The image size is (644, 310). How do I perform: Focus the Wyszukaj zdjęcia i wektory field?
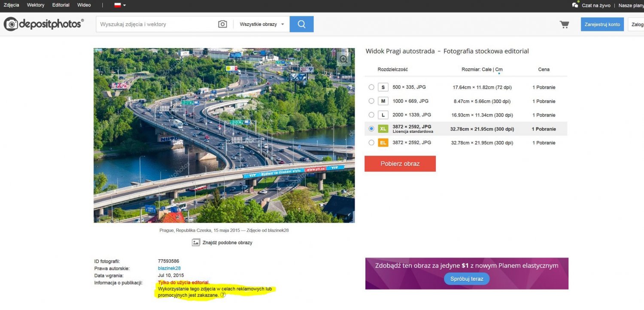[157, 24]
